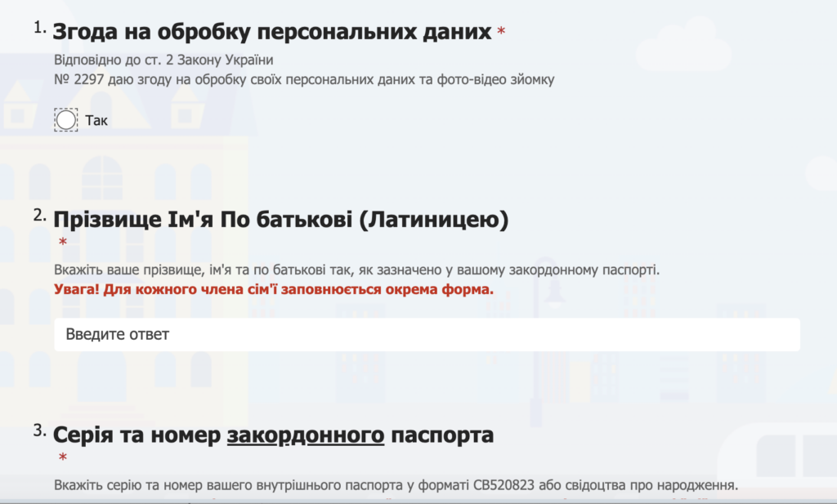The image size is (837, 504).
Task: Click the "Так" option label text
Action: click(x=96, y=121)
